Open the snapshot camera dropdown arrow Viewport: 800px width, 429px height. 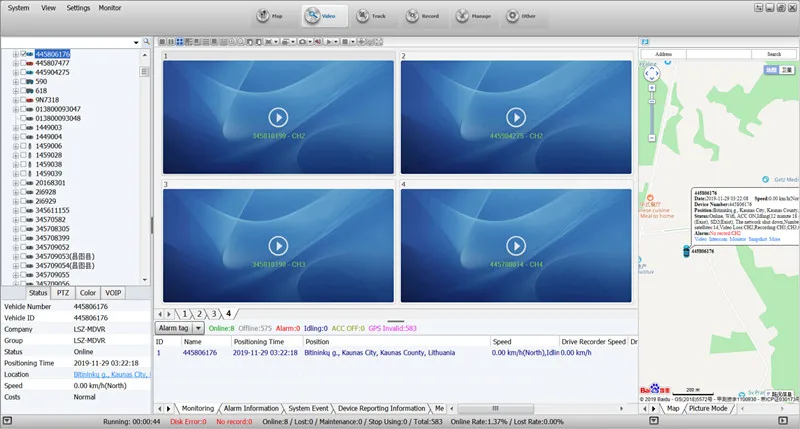(x=310, y=42)
